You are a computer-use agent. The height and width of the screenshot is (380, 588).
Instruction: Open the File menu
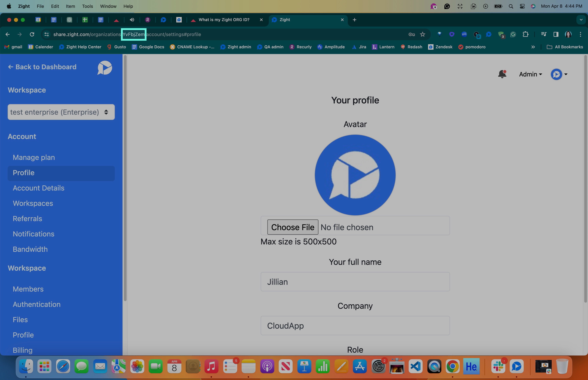pyautogui.click(x=40, y=6)
